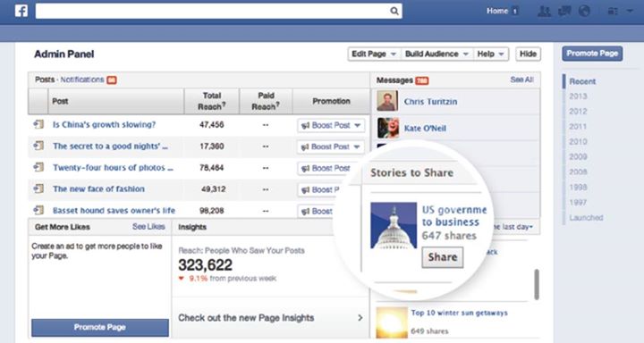Open the Notifications tab next to Posts
The width and height of the screenshot is (644, 343).
pyautogui.click(x=82, y=79)
